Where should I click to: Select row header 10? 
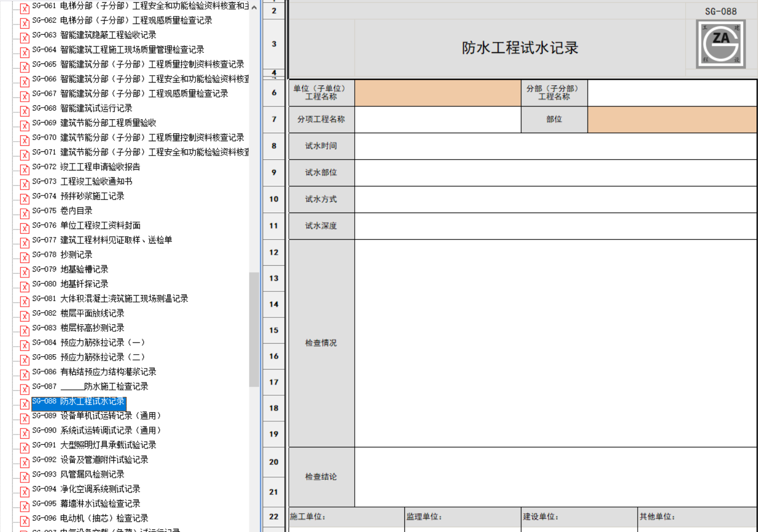pos(274,199)
